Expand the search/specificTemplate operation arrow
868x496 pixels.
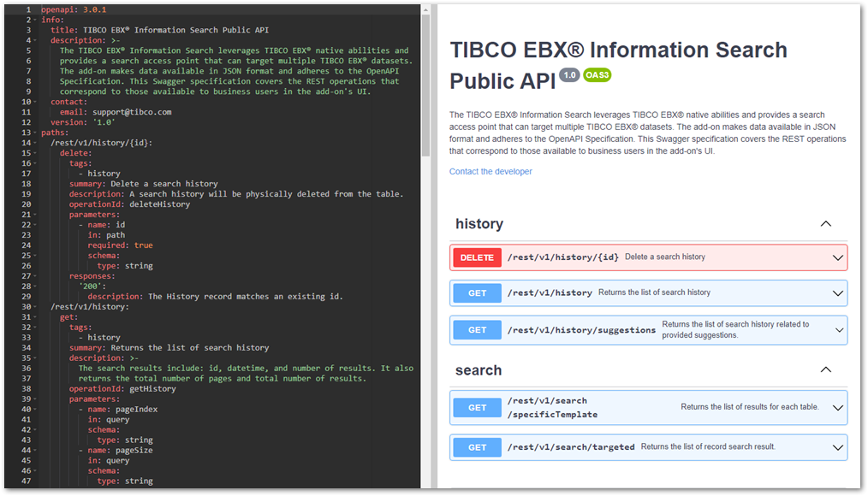[x=838, y=408]
